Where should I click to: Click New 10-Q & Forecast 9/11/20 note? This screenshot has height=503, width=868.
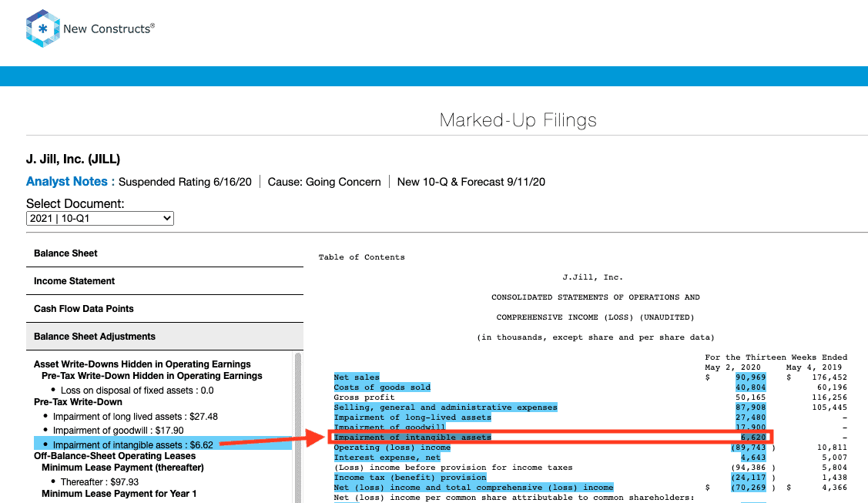tap(471, 182)
